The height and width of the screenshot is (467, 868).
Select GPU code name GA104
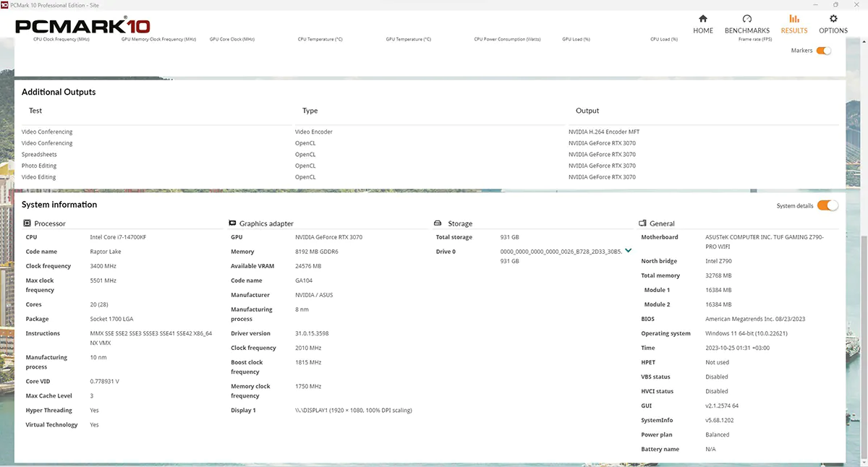[305, 280]
